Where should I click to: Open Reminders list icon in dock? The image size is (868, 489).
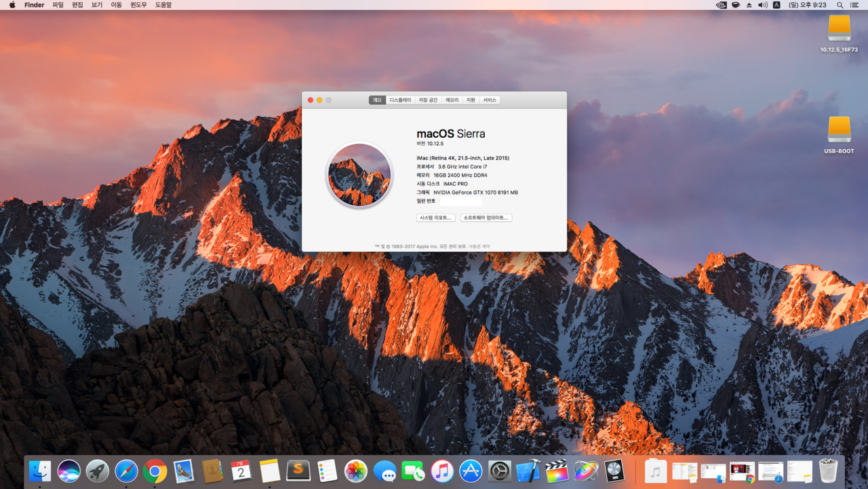[x=328, y=471]
